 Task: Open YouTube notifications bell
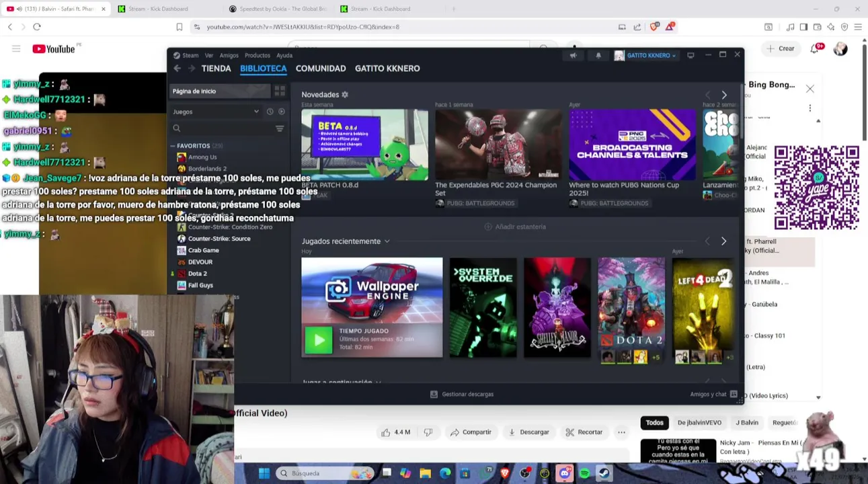tap(815, 48)
